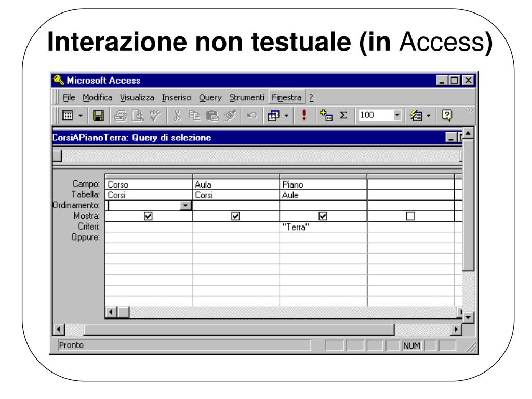Select the Format Painter brush icon
This screenshot has width=532, height=399.
pyautogui.click(x=230, y=116)
